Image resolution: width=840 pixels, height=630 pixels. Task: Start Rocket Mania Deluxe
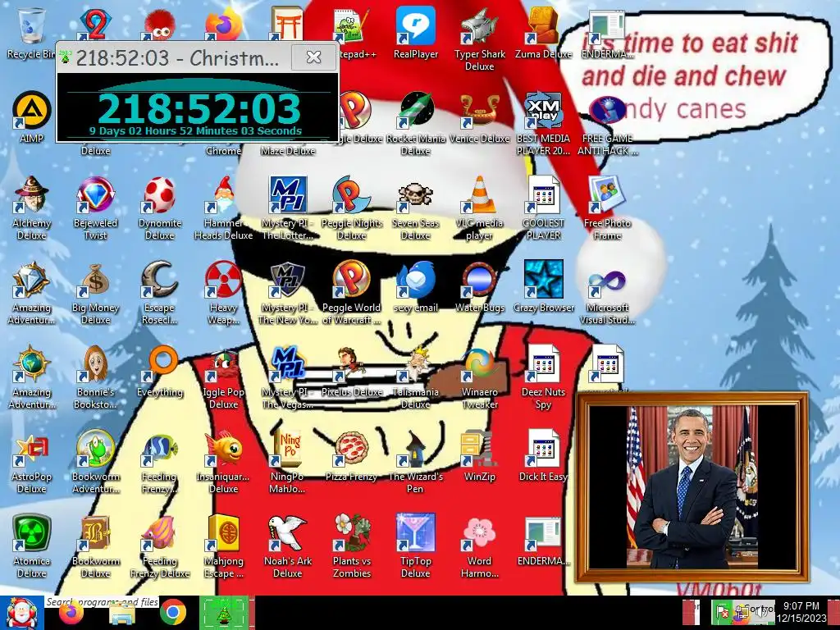click(x=416, y=125)
